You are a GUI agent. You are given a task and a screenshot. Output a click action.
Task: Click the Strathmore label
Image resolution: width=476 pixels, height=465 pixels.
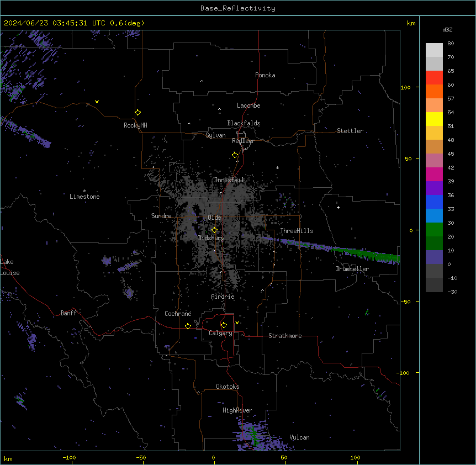point(285,336)
